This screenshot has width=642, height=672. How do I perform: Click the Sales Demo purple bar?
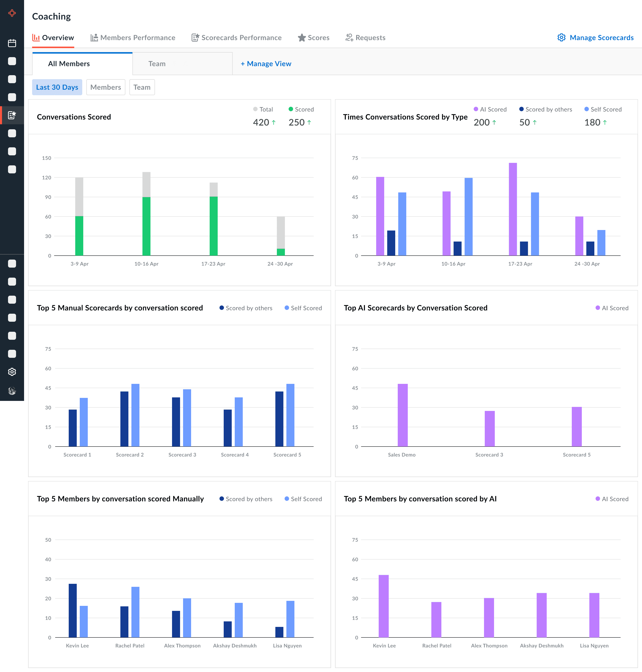pyautogui.click(x=403, y=415)
